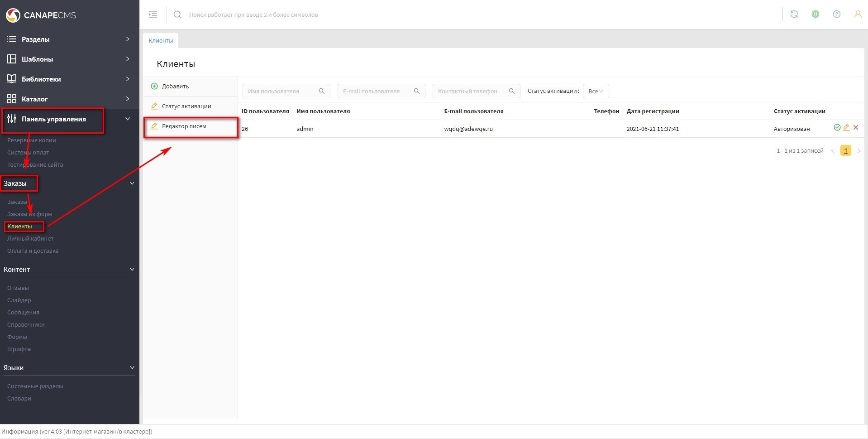Screen dimensions: 868x439
Task: Open Редактор писем
Action: 184,126
